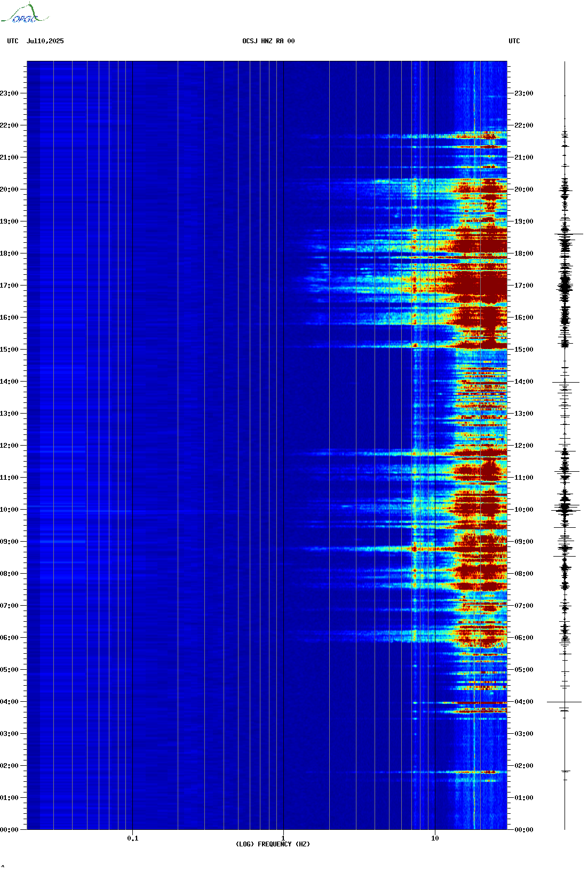Click the seismogram spike near 14:00

click(x=565, y=382)
